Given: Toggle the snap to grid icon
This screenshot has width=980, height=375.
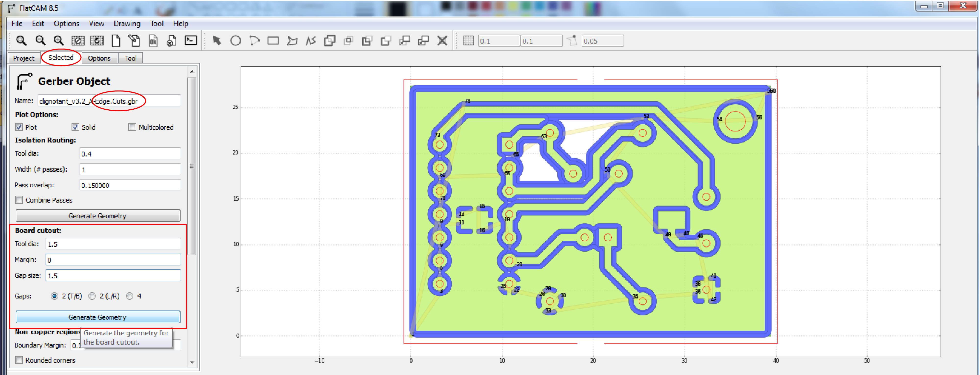Looking at the screenshot, I should click(468, 40).
